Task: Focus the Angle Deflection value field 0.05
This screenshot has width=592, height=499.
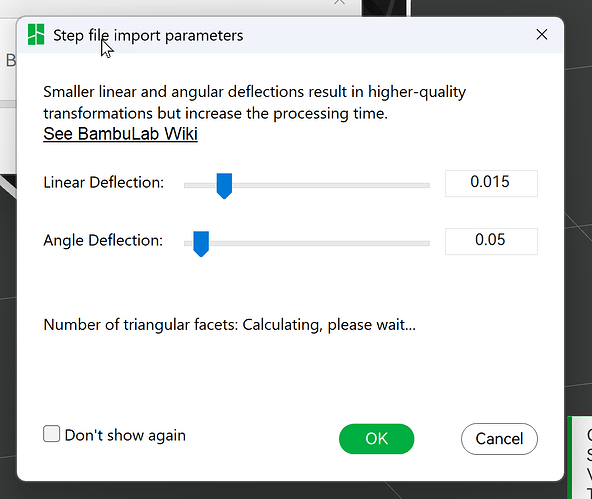Action: point(491,242)
